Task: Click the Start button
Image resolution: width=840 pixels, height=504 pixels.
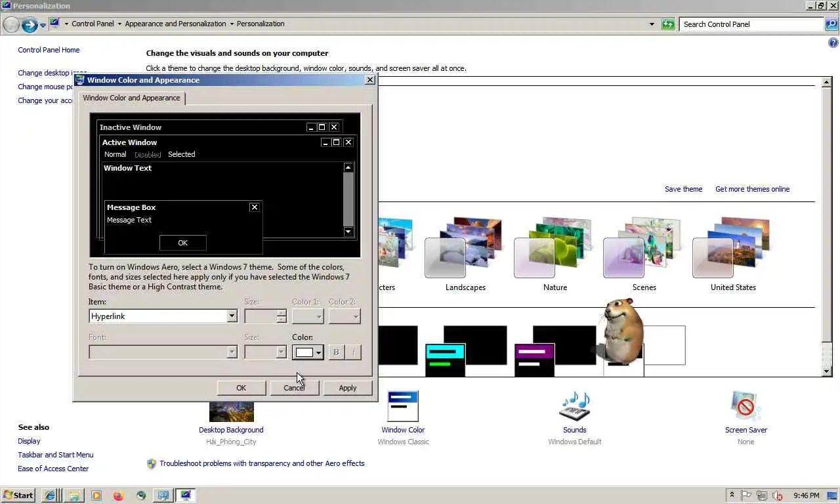Action: pyautogui.click(x=18, y=495)
